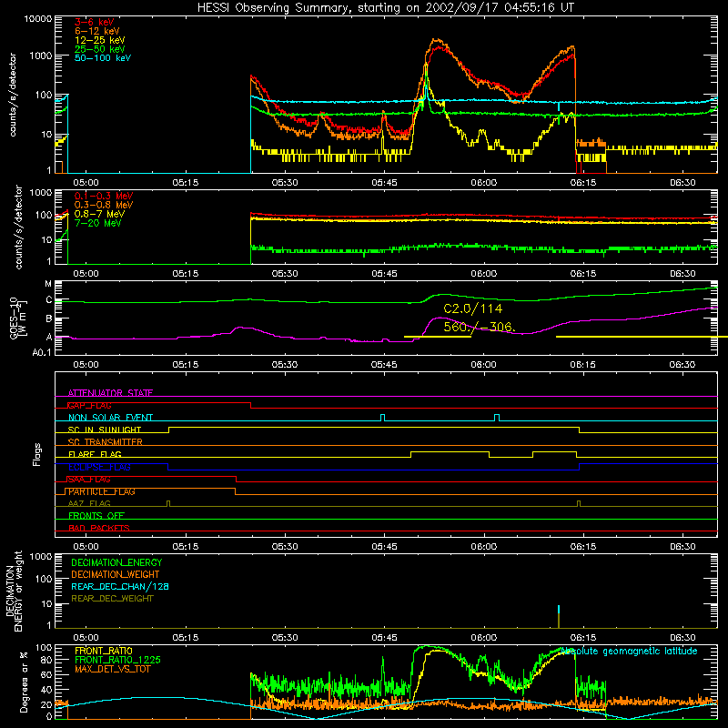Click the orange 6-12 keV legend label
The width and height of the screenshot is (728, 728).
click(x=97, y=31)
